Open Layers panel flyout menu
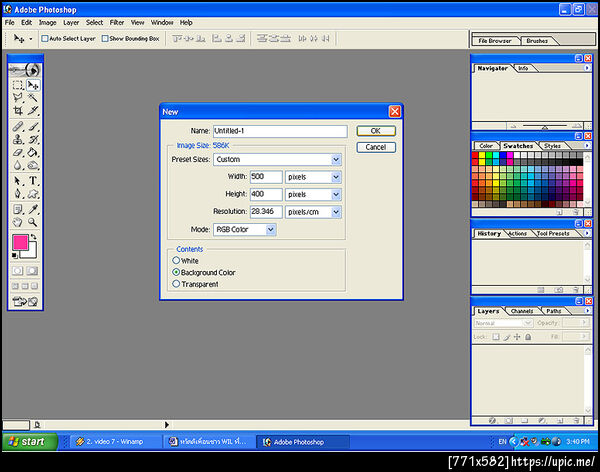This screenshot has width=600, height=472. click(x=587, y=310)
